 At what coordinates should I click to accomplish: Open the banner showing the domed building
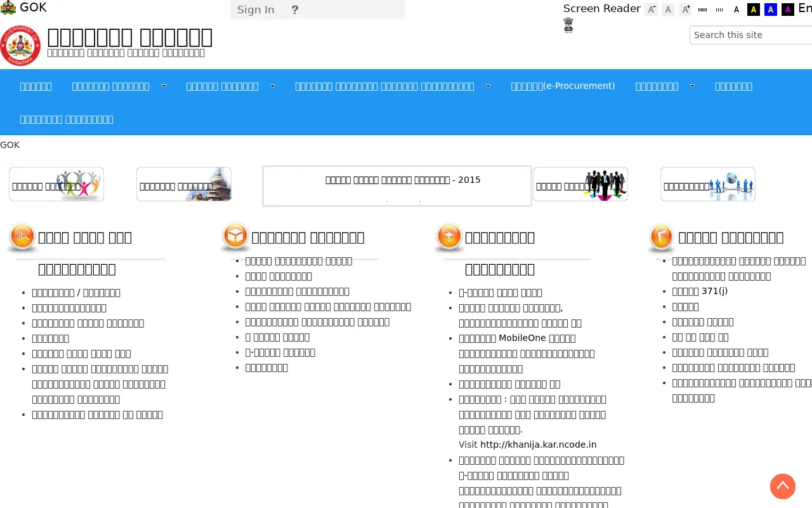[184, 184]
